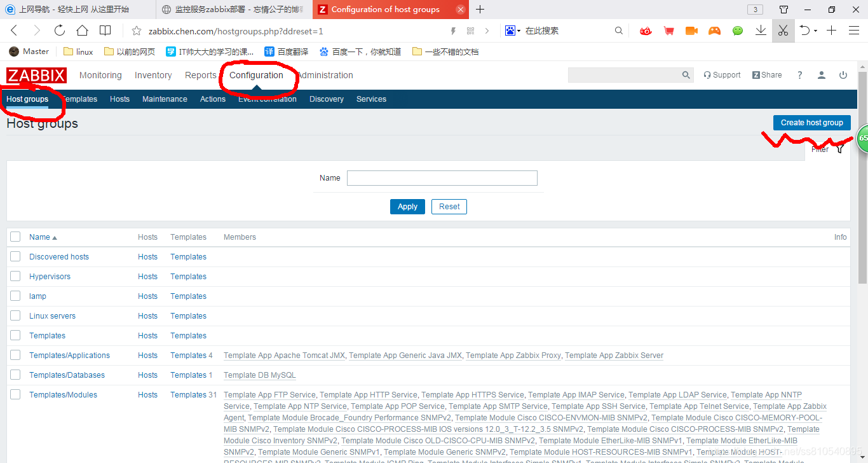
Task: Click the Zabbix logo
Action: [36, 76]
